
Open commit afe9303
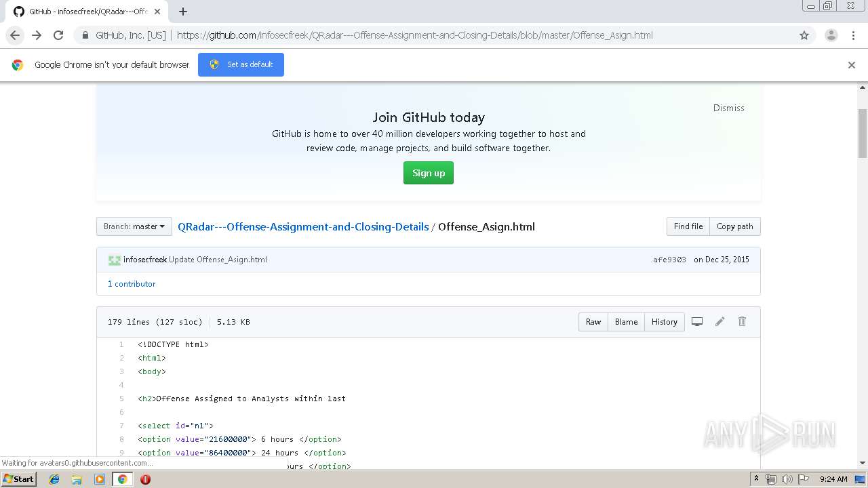click(669, 260)
